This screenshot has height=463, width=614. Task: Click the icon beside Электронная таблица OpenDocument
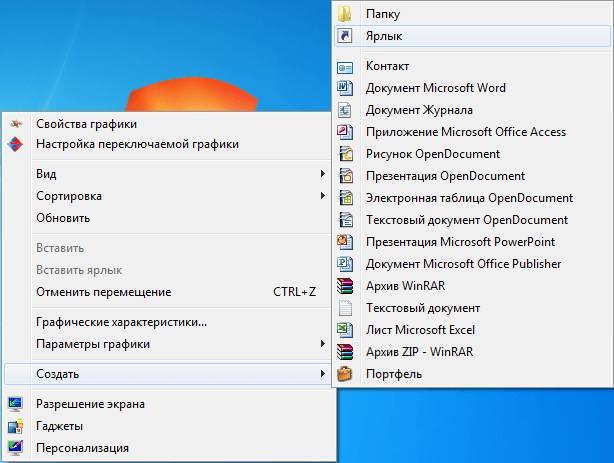(346, 198)
